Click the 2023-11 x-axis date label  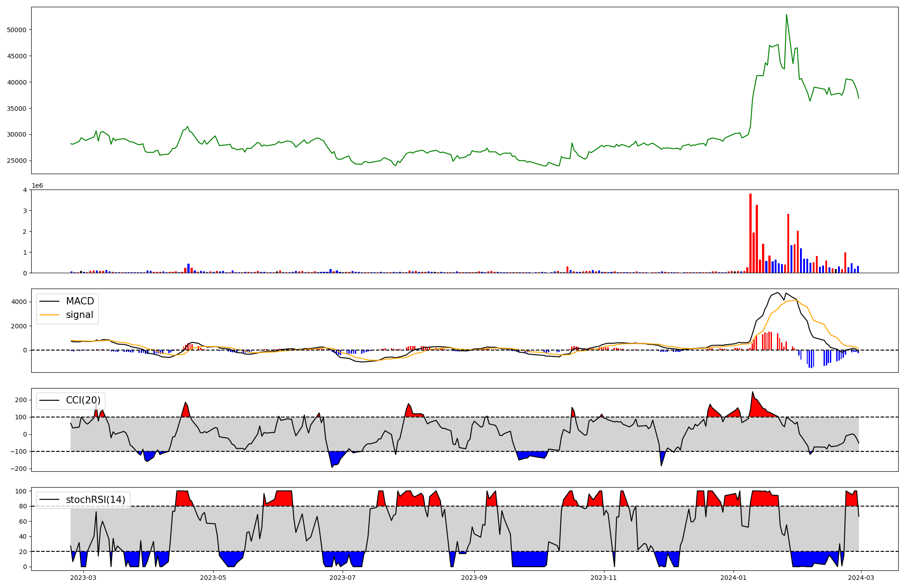604,578
